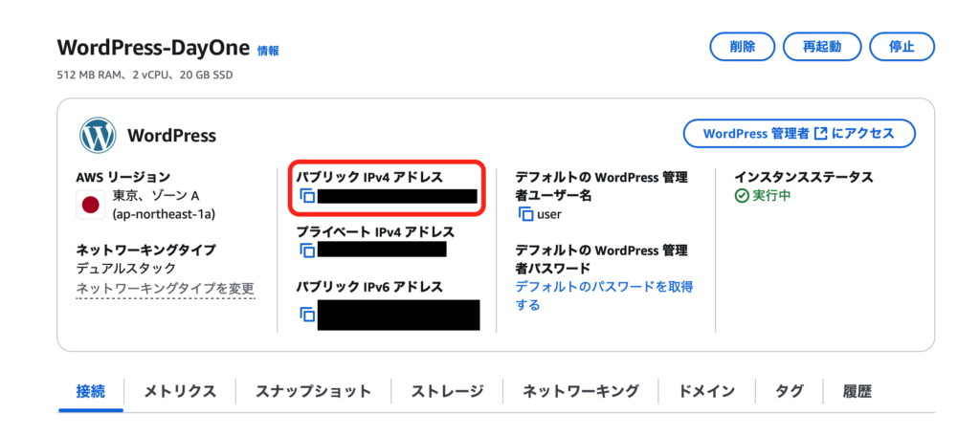Viewport: 980px width, 436px height.
Task: Copy the private IPv4 address
Action: pos(307,251)
